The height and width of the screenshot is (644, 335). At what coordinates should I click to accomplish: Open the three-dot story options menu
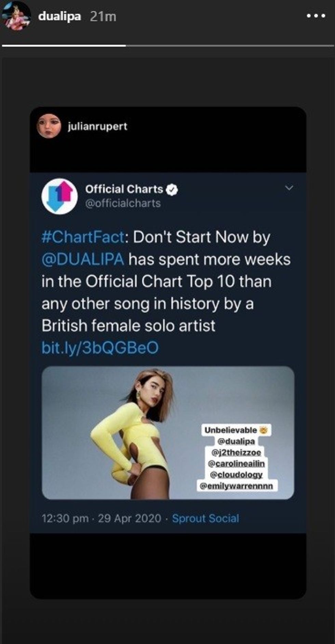point(316,16)
